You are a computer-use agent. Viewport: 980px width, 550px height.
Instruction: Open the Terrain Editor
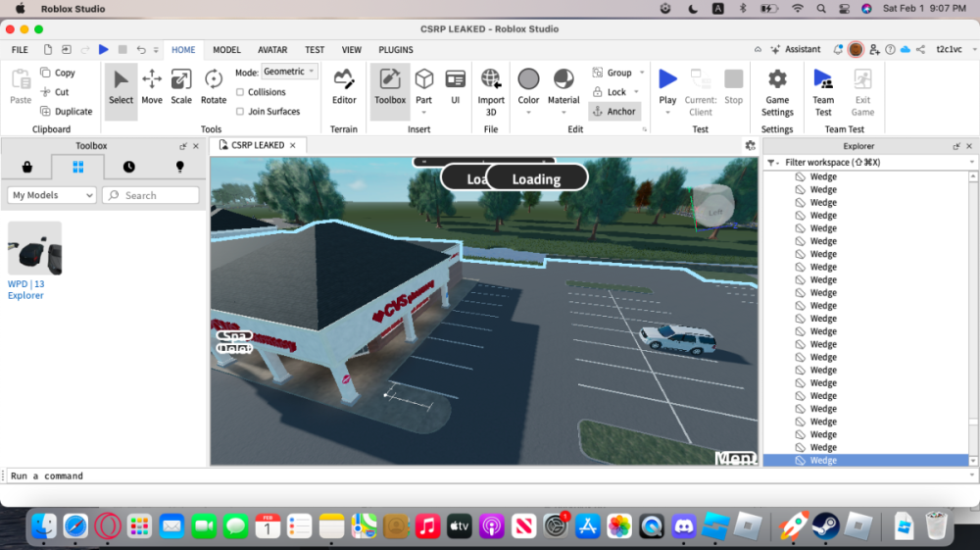pyautogui.click(x=344, y=87)
